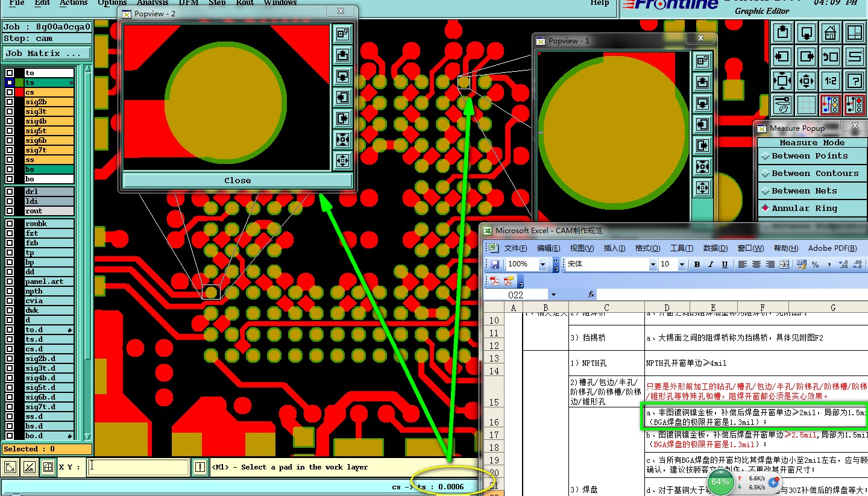Viewport: 868px width, 496px height.
Task: Click pan down icon in Popview 1
Action: 702,103
